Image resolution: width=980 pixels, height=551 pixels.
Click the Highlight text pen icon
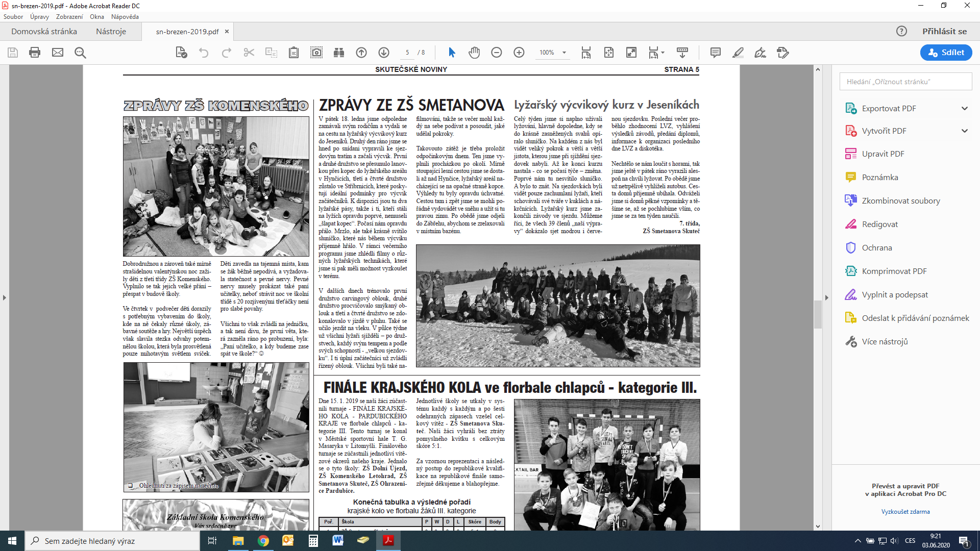point(738,53)
